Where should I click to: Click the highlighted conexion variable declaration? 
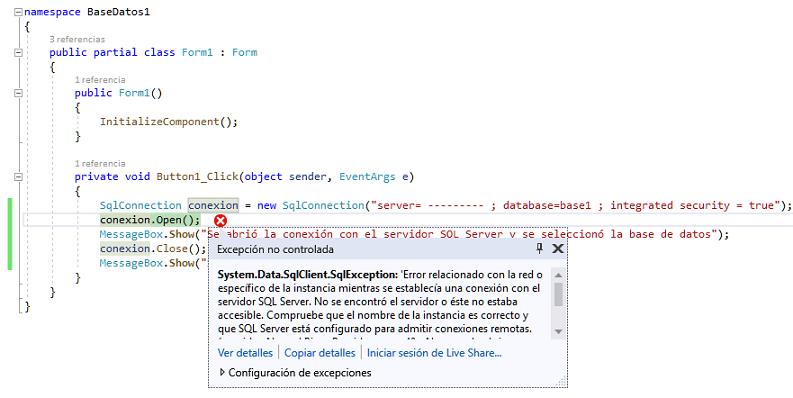tap(213, 205)
